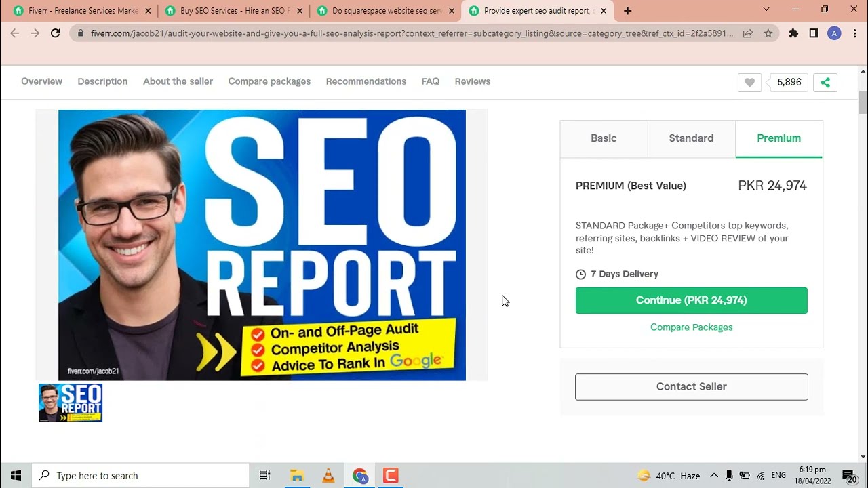Open the tab search dropdown chevron
The image size is (868, 488).
766,10
